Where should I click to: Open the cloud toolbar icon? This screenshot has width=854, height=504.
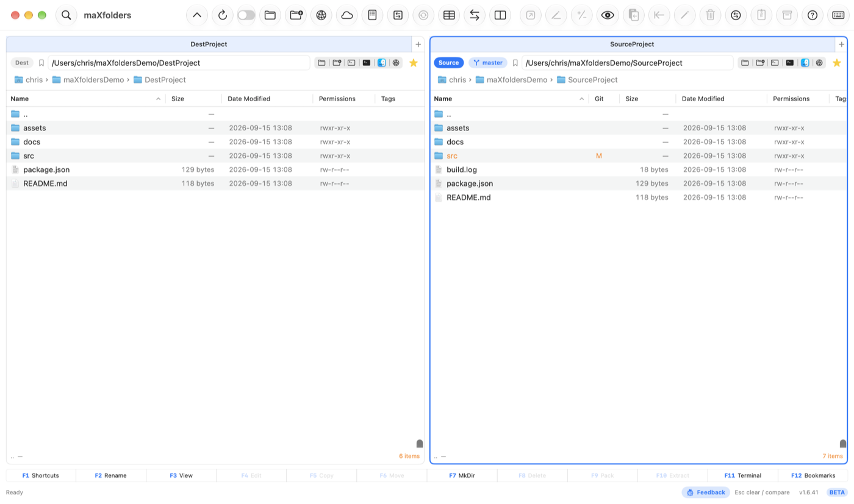point(347,15)
